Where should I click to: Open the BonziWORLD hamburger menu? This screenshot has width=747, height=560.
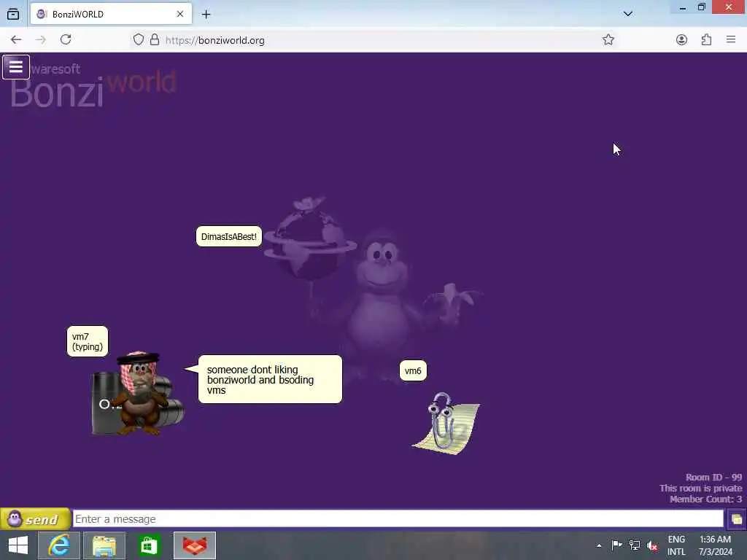click(x=16, y=67)
